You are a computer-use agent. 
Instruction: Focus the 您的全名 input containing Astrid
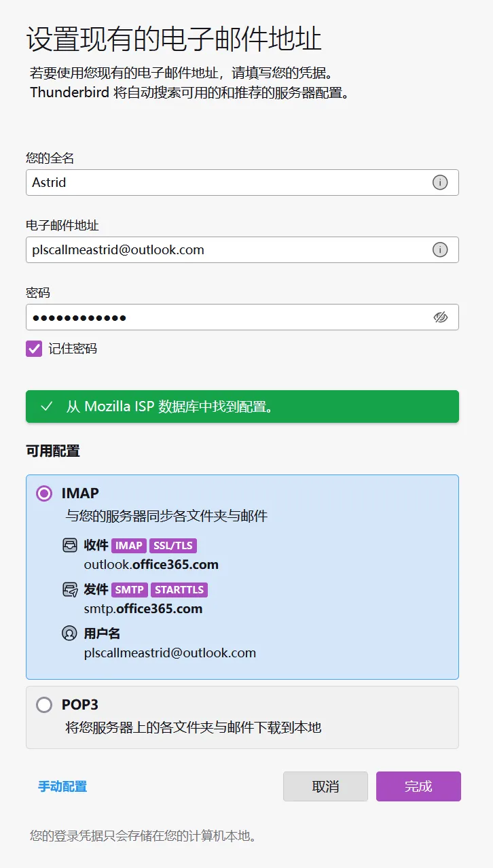click(x=242, y=182)
